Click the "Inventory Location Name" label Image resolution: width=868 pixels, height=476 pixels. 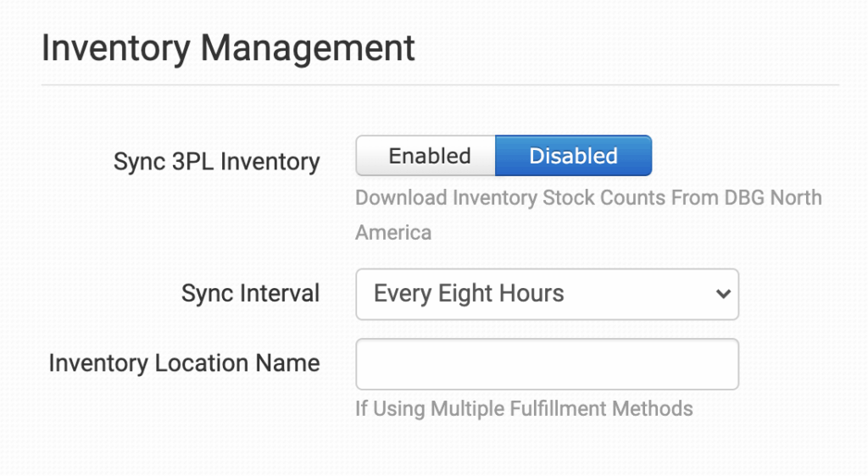pyautogui.click(x=184, y=363)
